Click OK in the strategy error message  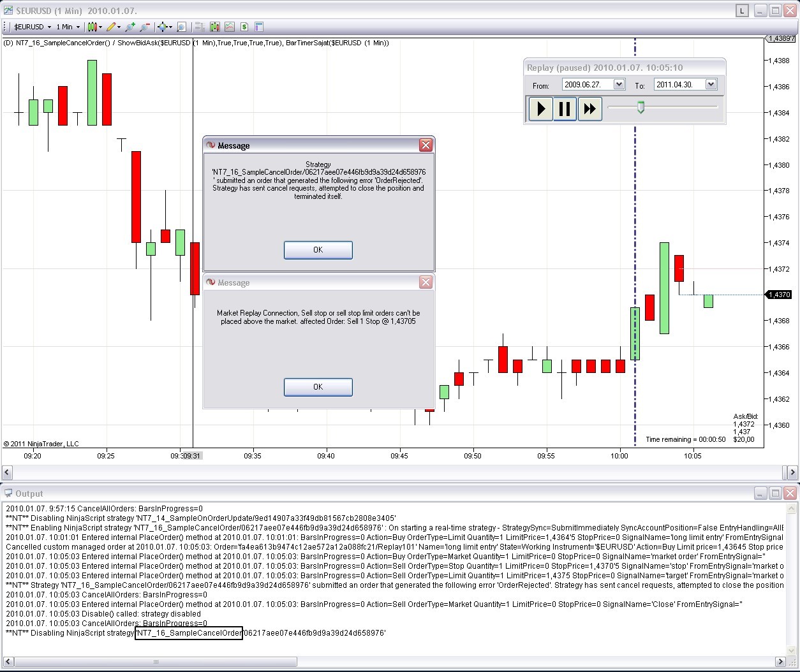tap(318, 250)
